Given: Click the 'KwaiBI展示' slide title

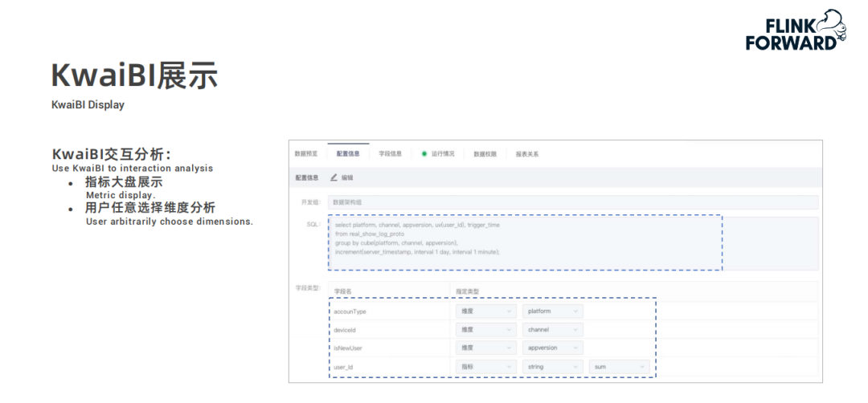Looking at the screenshot, I should point(134,75).
